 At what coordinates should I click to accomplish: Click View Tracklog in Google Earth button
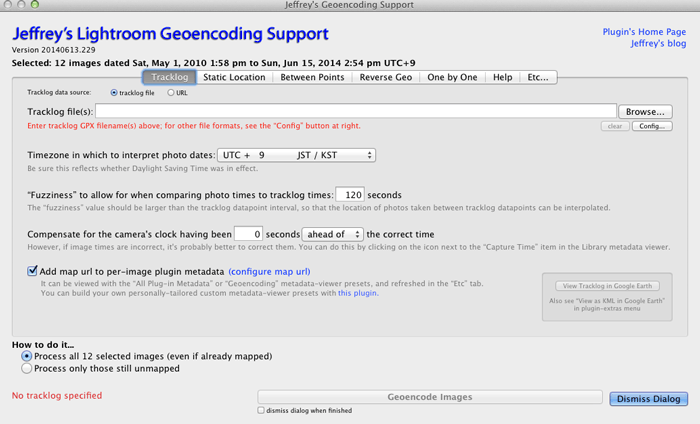[x=607, y=286]
